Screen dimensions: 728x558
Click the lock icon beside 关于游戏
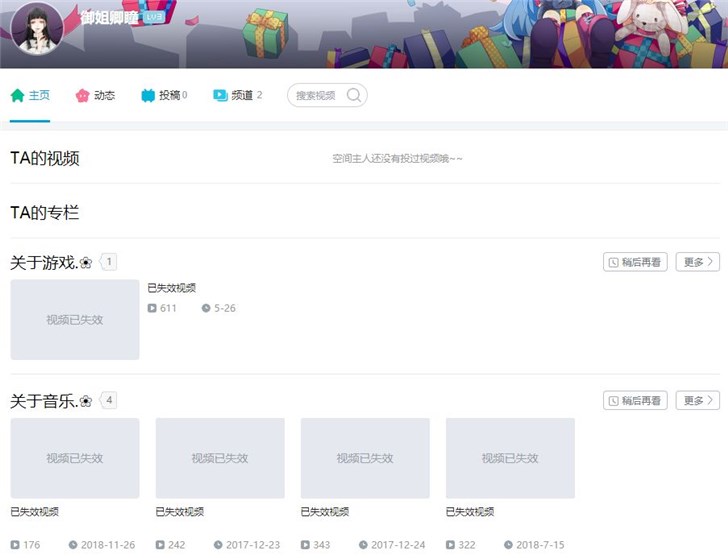(86, 263)
